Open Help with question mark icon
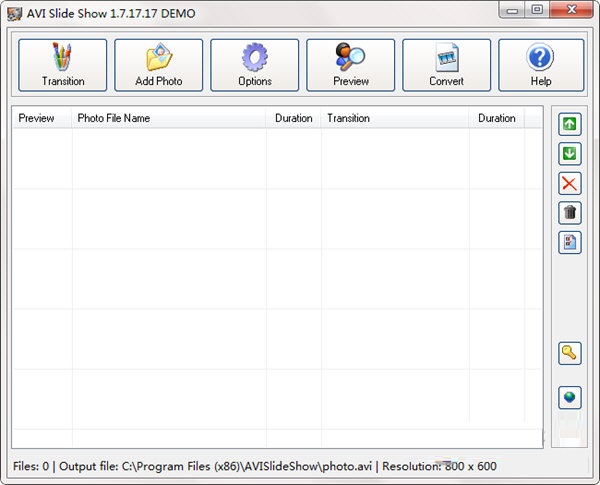The width and height of the screenshot is (600, 485). pos(541,65)
